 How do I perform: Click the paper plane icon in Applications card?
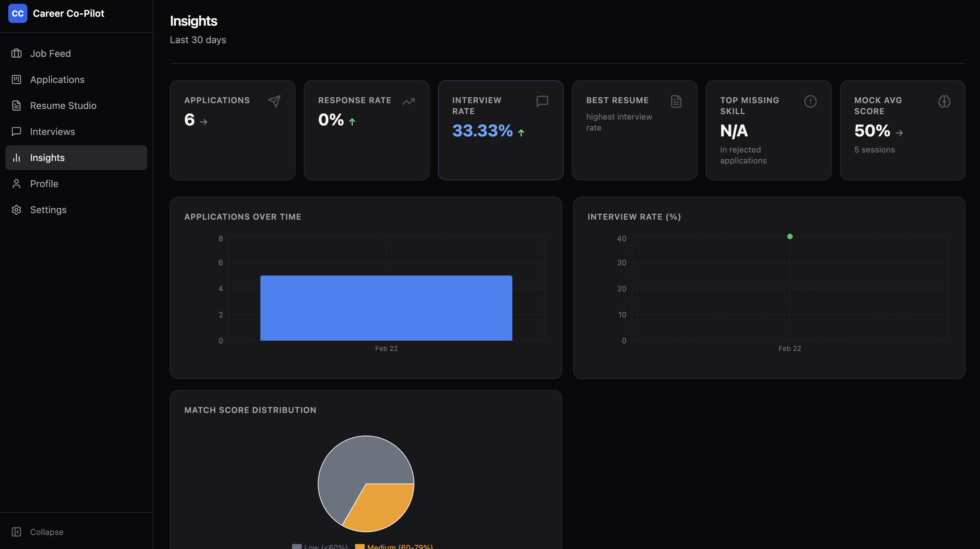click(x=274, y=101)
